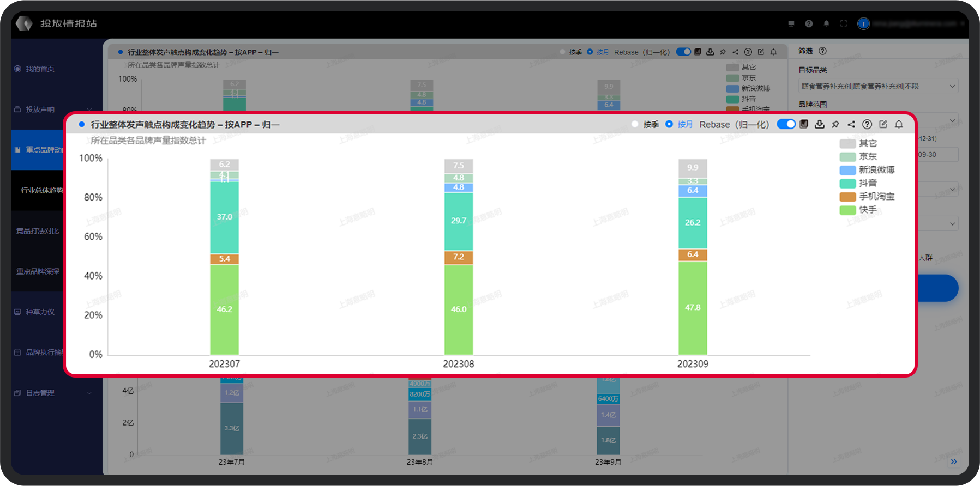Click edit icon in enlarged chart header
This screenshot has width=980, height=486.
tap(883, 124)
